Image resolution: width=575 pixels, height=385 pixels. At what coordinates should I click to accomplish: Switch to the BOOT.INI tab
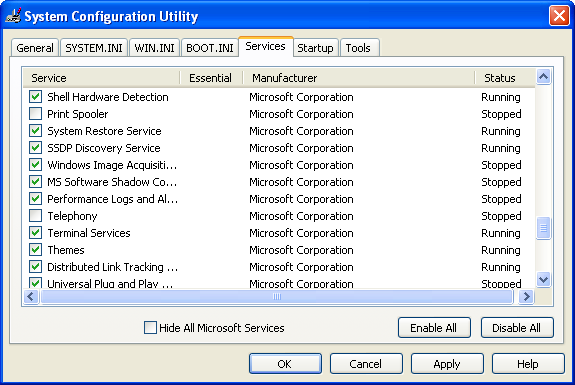tap(210, 48)
